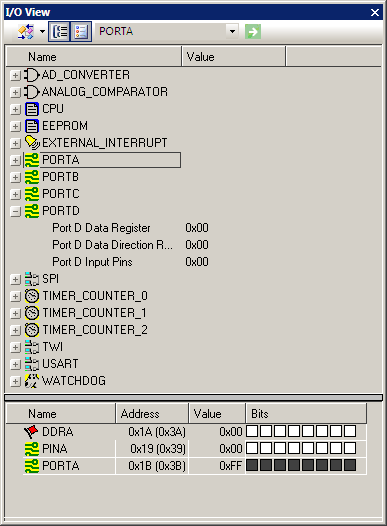Viewport: 387px width, 526px height.
Task: Toggle the flat list view mode button
Action: click(81, 32)
